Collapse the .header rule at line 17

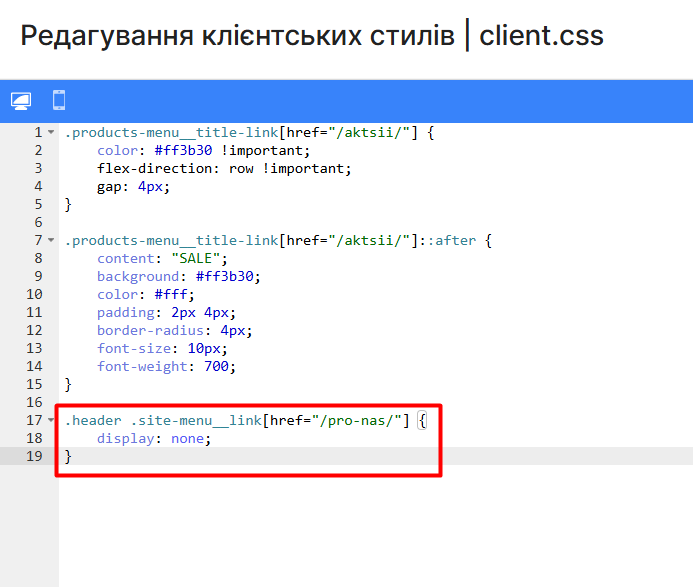(x=51, y=420)
